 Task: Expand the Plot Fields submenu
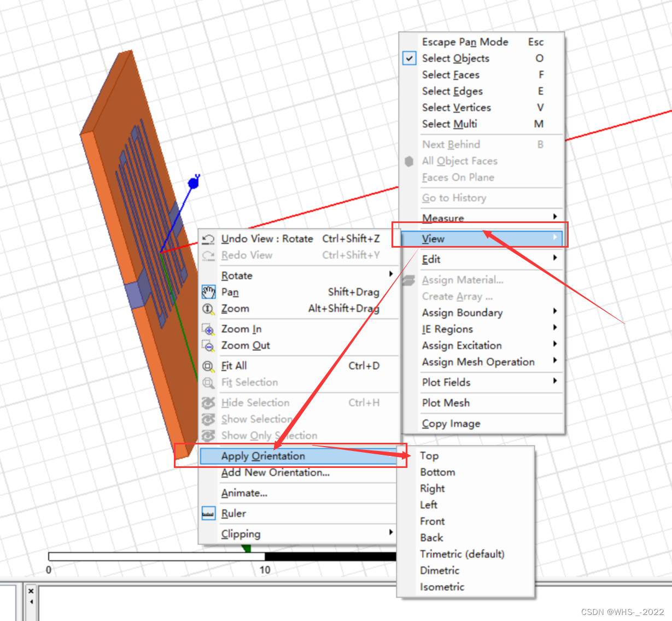pos(482,382)
